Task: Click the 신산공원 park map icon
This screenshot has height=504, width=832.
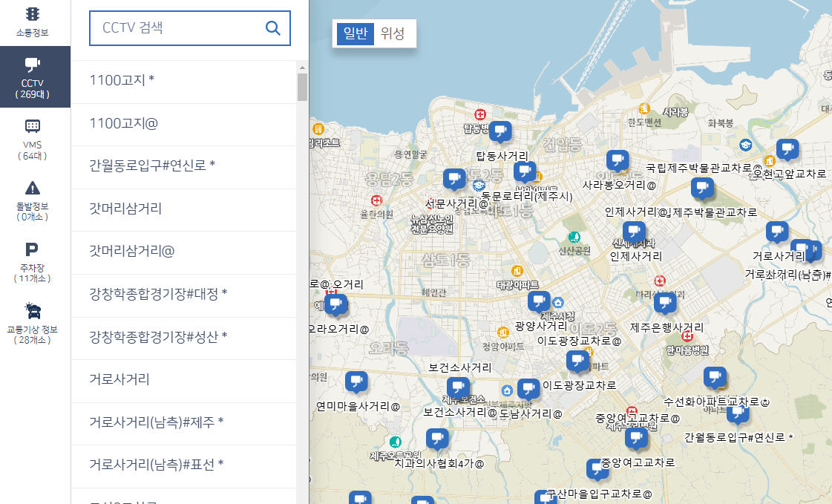Action: point(574,237)
